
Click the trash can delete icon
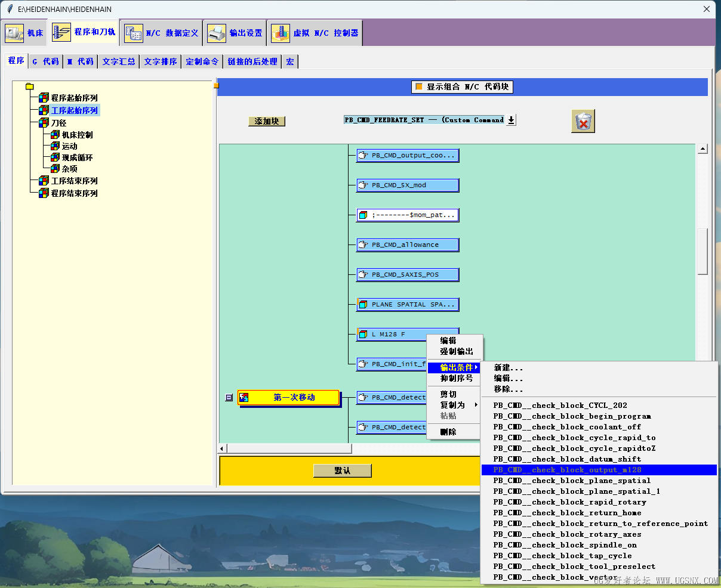coord(583,121)
